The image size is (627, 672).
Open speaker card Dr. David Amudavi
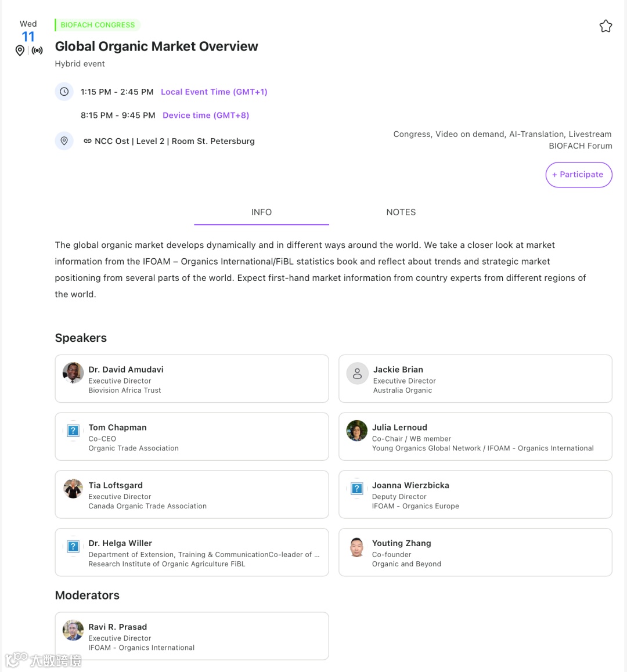192,379
